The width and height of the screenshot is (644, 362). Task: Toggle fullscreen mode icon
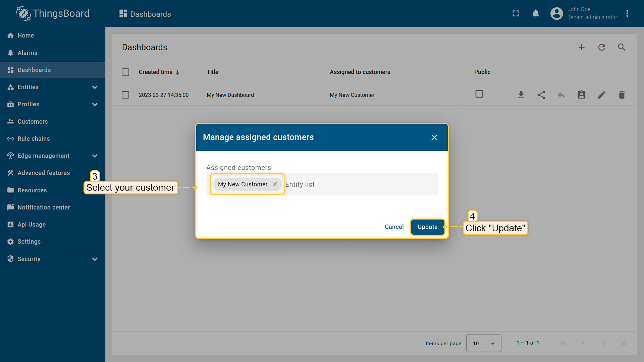click(x=516, y=14)
